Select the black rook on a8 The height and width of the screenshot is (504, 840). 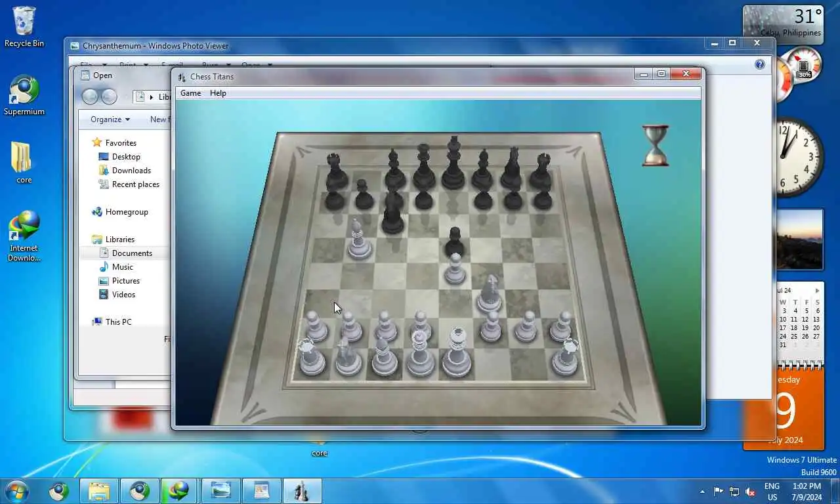(336, 172)
